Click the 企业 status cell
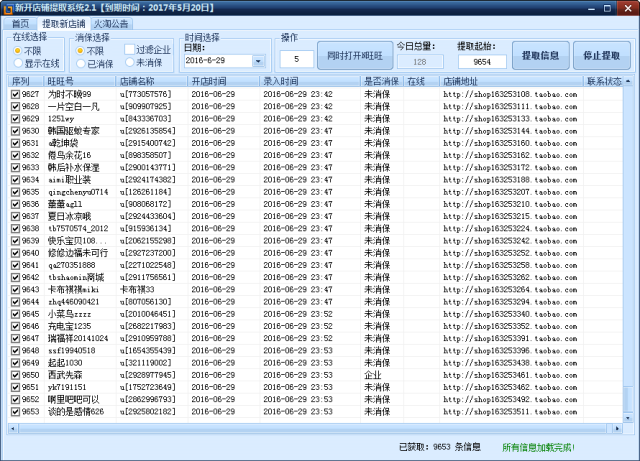Viewport: 640px width, 461px height. click(x=373, y=375)
